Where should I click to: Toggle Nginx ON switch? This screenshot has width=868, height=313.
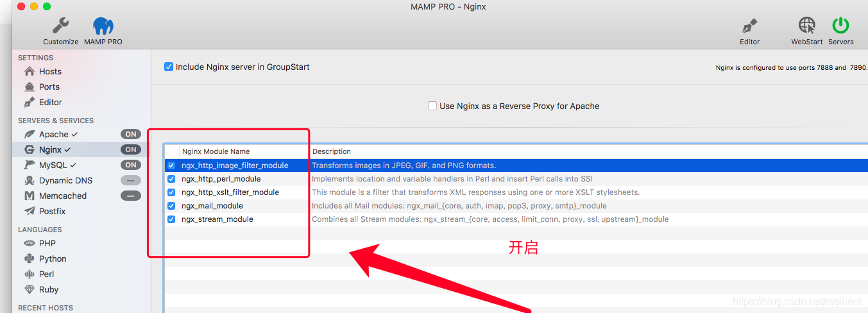[x=131, y=149]
